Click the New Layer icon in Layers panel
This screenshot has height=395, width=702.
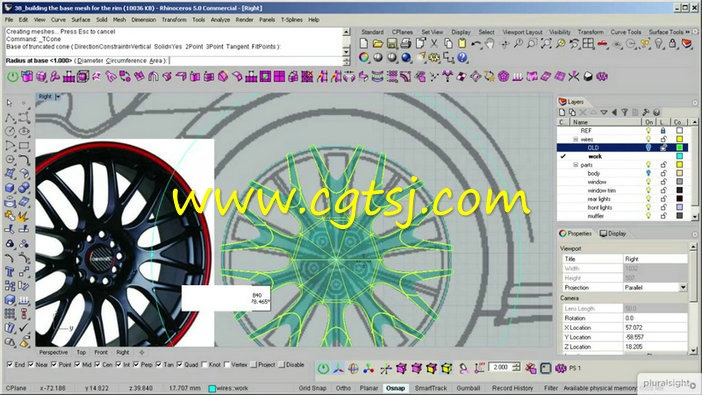pyautogui.click(x=562, y=112)
